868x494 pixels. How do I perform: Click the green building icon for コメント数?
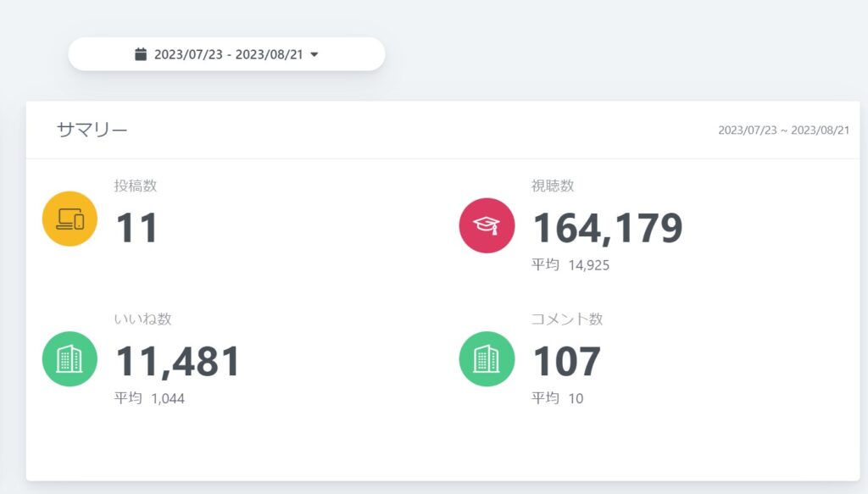[x=487, y=358]
